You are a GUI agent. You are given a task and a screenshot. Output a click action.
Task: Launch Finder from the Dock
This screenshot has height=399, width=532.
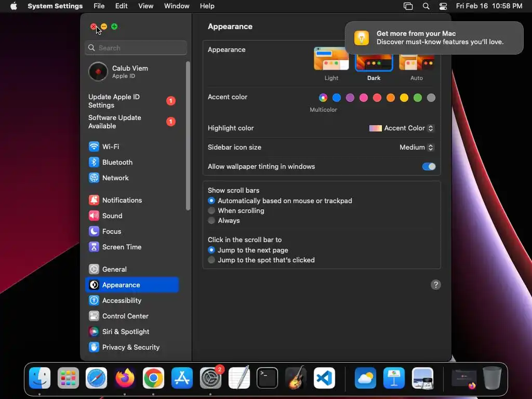point(39,378)
